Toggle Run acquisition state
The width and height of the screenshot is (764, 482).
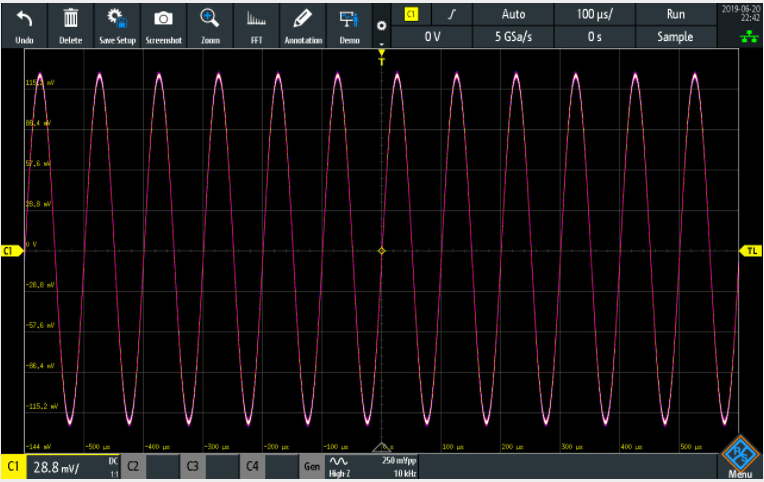pos(675,14)
